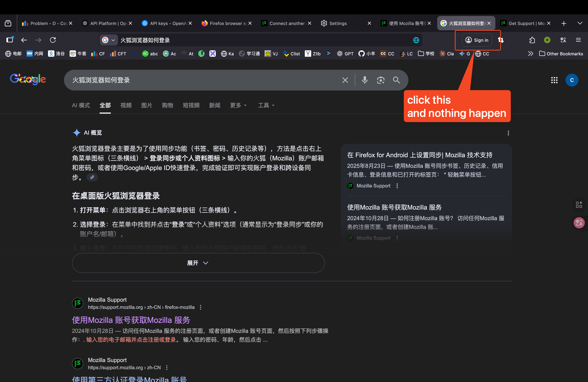
Task: Toggle the sidebar panel button
Action: [x=10, y=40]
